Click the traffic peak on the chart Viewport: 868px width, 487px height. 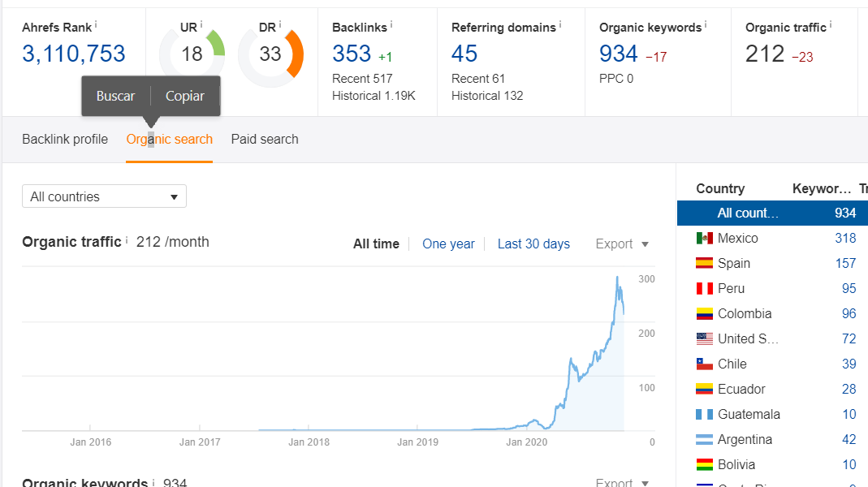point(617,277)
